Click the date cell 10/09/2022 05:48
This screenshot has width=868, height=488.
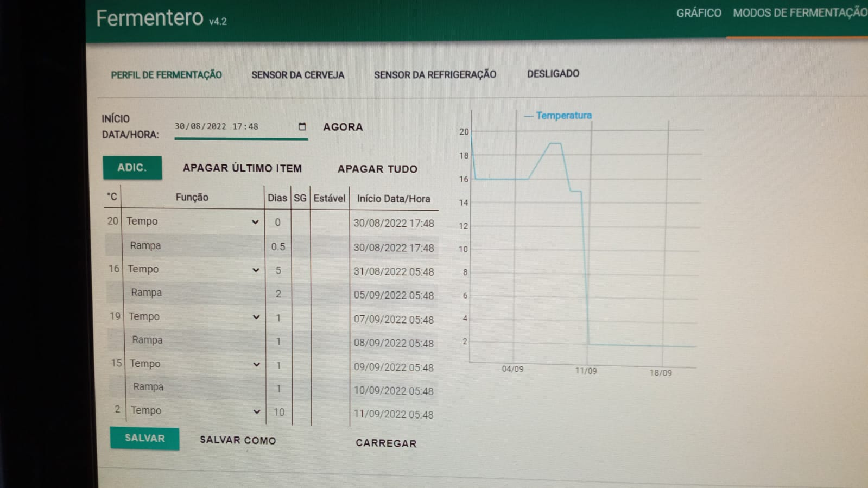point(394,391)
